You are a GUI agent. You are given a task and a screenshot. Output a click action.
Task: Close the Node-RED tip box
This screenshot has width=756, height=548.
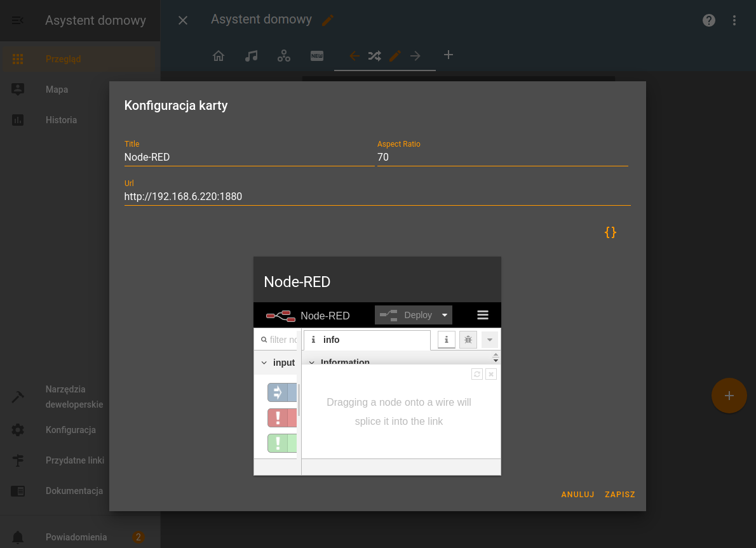pyautogui.click(x=490, y=374)
